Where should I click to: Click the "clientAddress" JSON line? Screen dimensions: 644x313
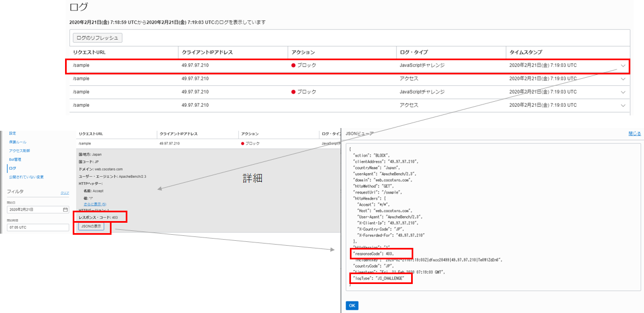[x=385, y=161]
